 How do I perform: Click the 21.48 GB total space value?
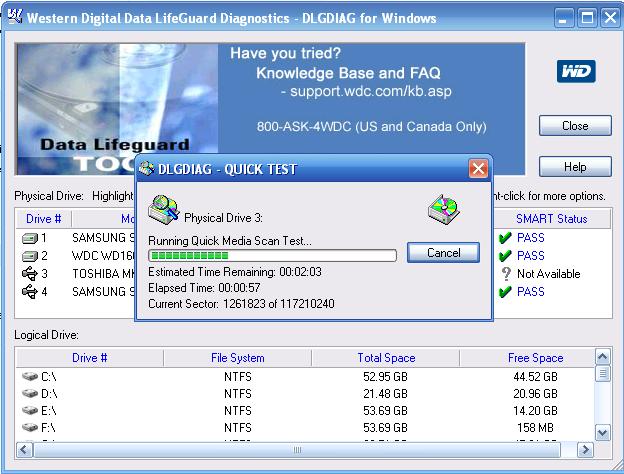point(385,394)
